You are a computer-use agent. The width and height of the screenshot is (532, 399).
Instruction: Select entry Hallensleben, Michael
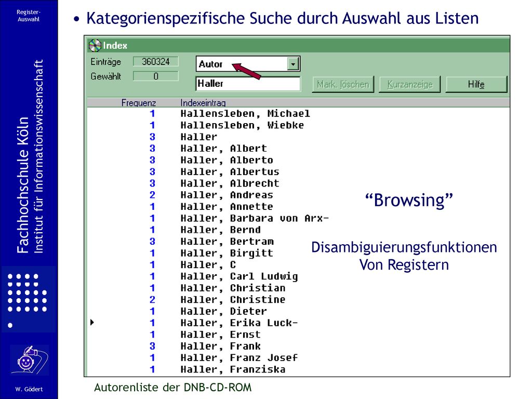point(245,114)
